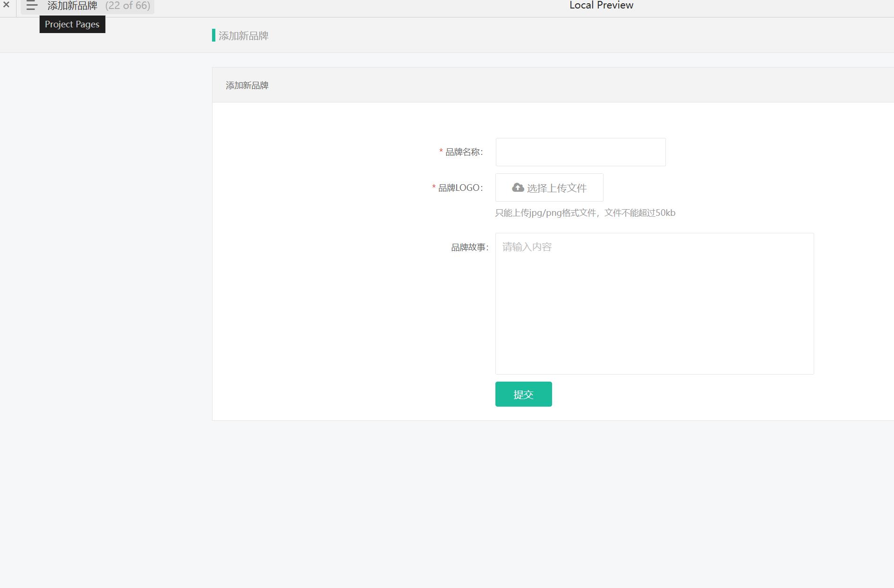
Task: Click the cloud upload icon
Action: (x=518, y=187)
